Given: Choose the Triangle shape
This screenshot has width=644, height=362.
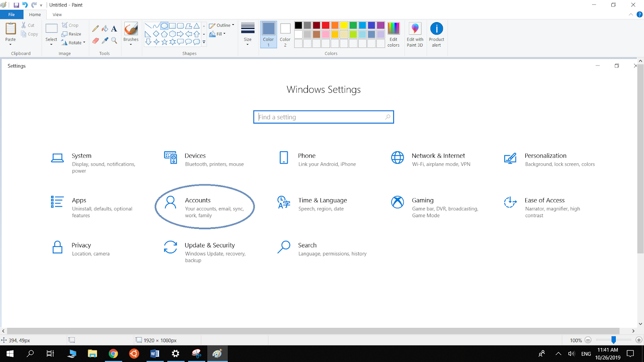Looking at the screenshot, I should pos(196,26).
